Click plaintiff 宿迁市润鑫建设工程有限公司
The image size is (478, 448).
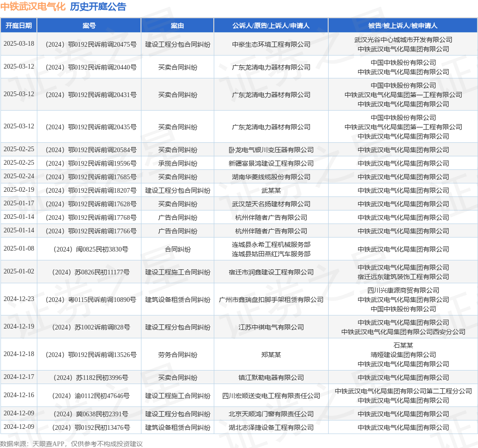pyautogui.click(x=271, y=272)
